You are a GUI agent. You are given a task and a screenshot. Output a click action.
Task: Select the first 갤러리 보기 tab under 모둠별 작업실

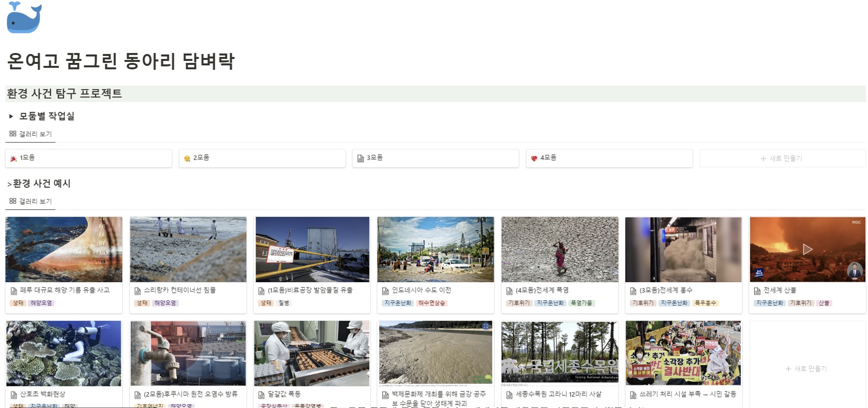click(x=30, y=134)
